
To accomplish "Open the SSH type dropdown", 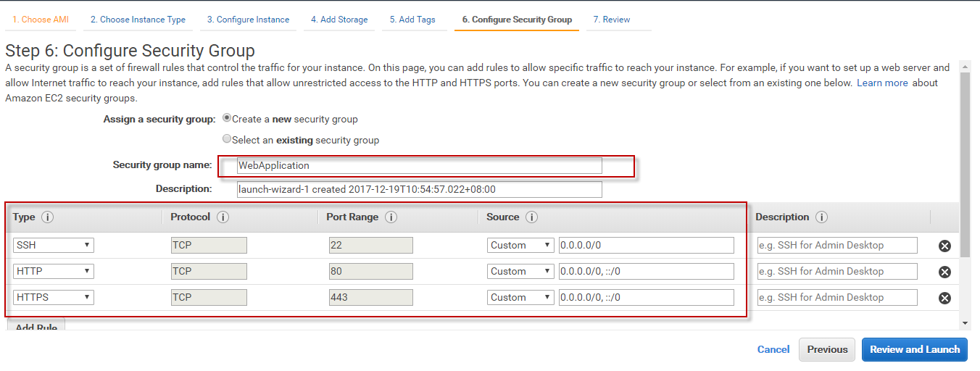I will (x=54, y=245).
